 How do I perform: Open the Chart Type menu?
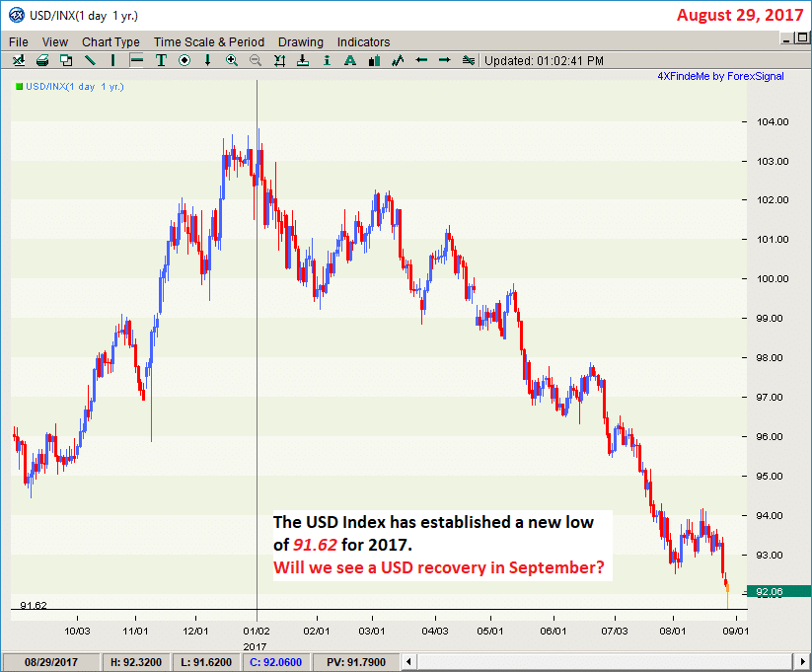point(111,42)
